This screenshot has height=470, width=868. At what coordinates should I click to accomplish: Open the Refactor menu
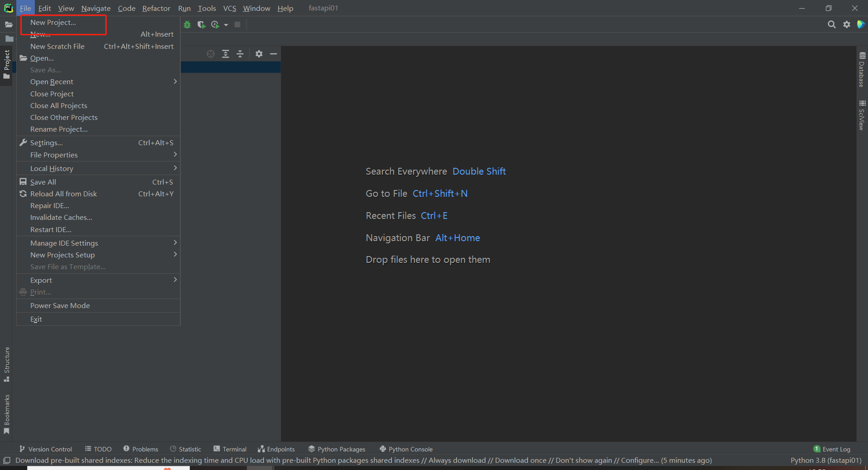(156, 8)
